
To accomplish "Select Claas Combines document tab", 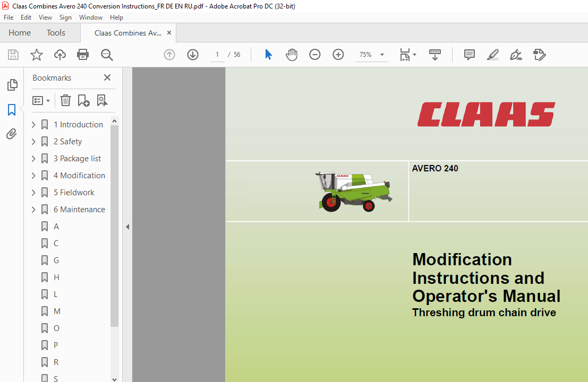I will pyautogui.click(x=128, y=33).
